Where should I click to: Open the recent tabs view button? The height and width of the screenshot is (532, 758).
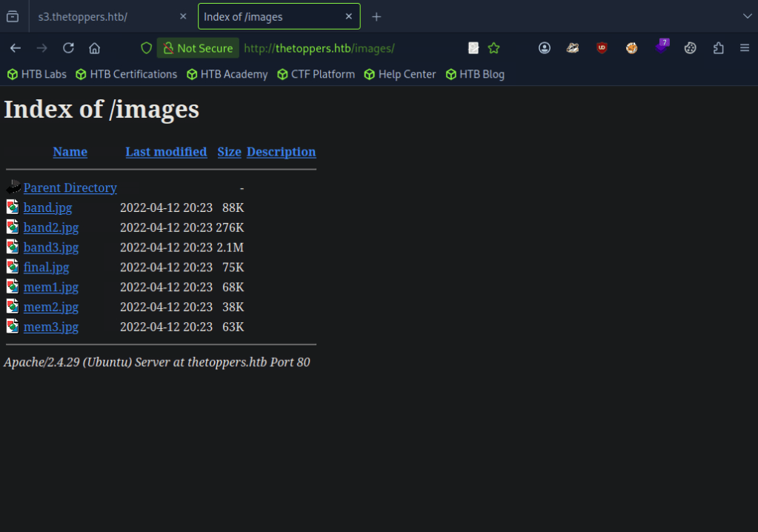click(13, 16)
